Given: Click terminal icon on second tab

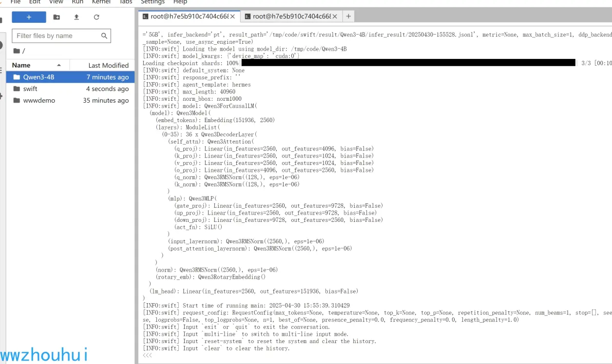Looking at the screenshot, I should [248, 16].
